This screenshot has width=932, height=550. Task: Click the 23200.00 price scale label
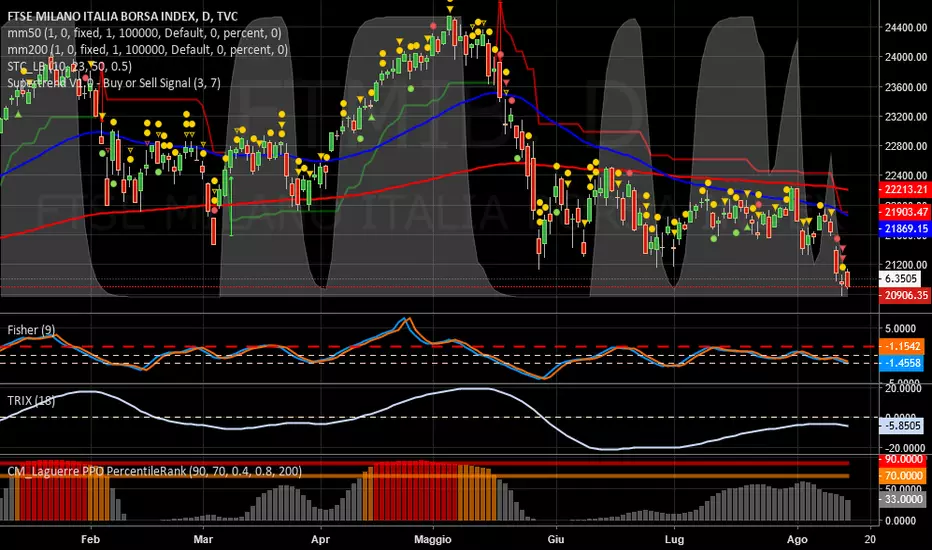905,117
